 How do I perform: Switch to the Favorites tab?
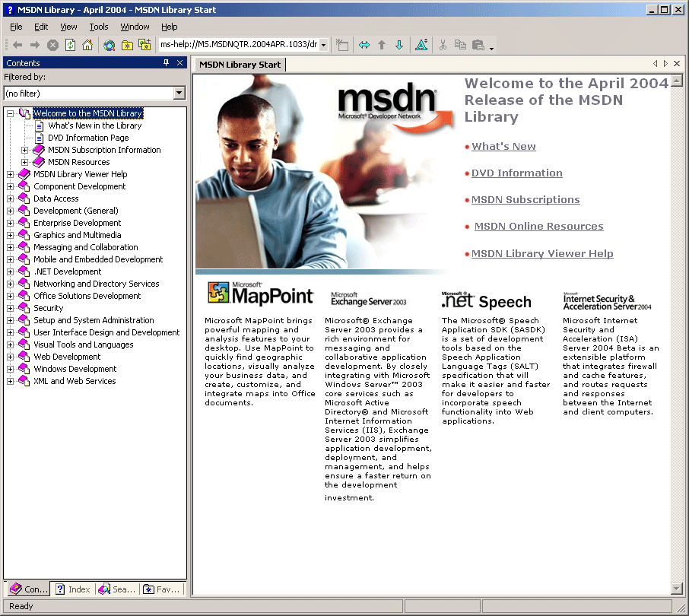162,589
